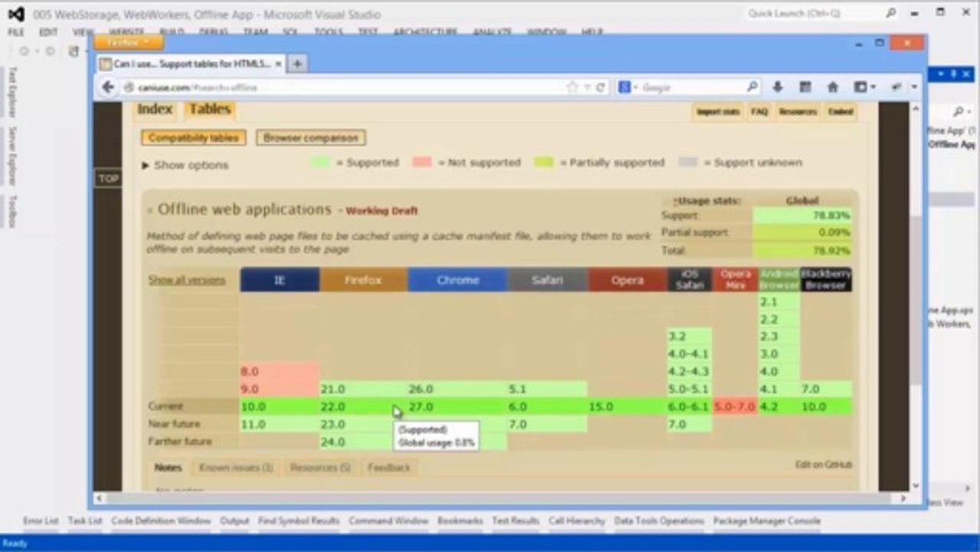Click the FAQ button
980x552 pixels.
759,112
